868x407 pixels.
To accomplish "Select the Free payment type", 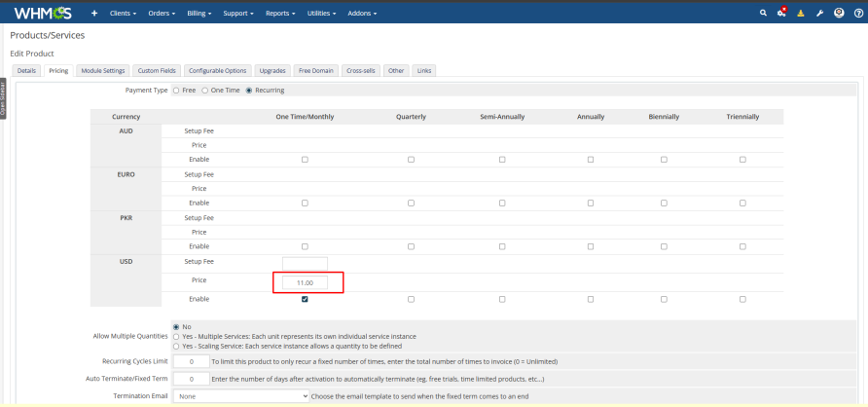I will tap(176, 90).
